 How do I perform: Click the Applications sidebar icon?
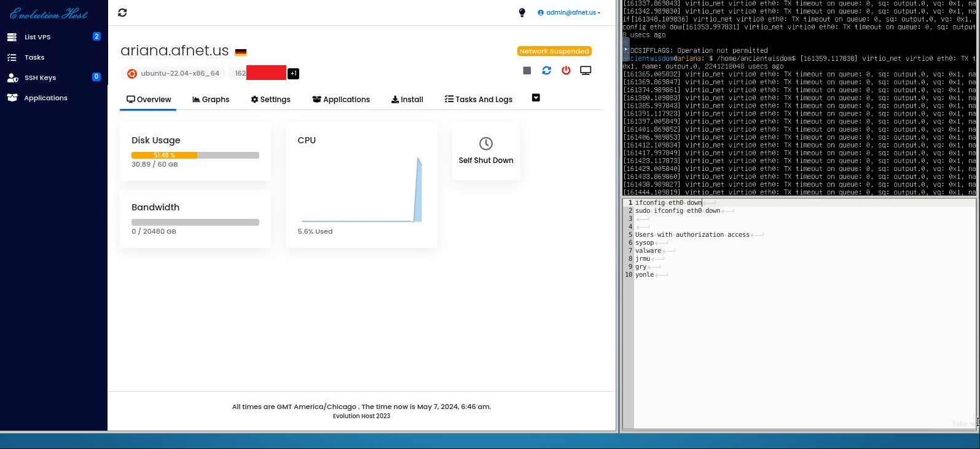pyautogui.click(x=12, y=98)
